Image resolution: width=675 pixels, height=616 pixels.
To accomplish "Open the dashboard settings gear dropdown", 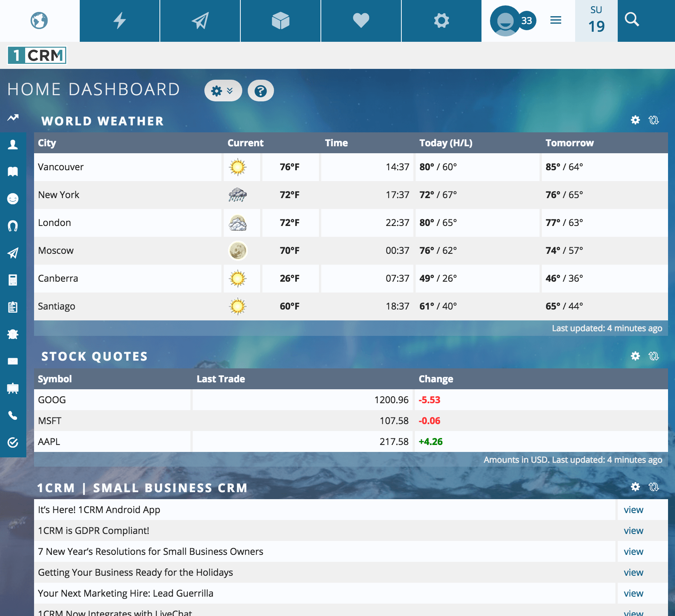I will 223,91.
